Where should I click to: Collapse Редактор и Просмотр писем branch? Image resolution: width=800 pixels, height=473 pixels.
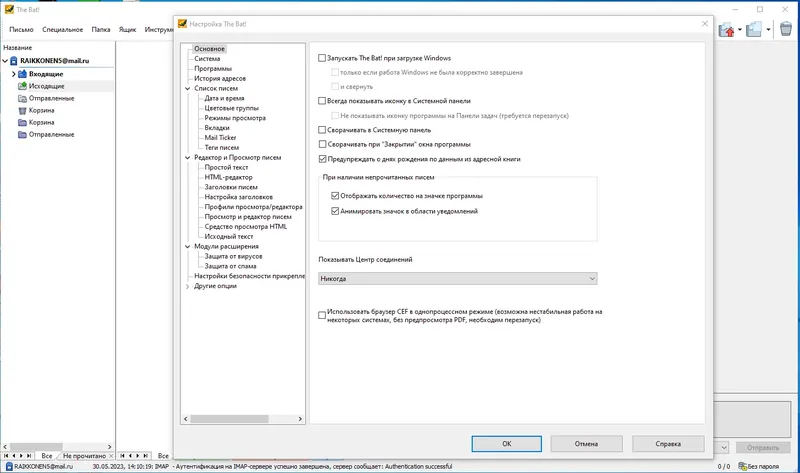[x=187, y=158]
